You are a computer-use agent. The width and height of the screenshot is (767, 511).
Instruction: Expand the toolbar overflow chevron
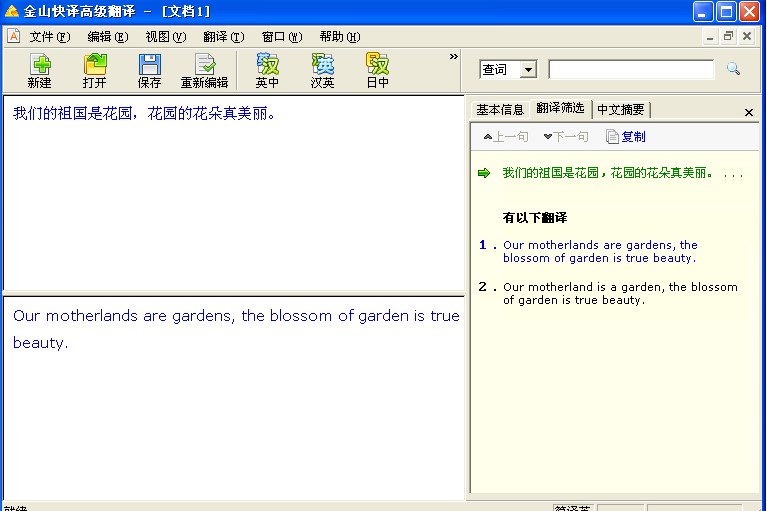click(x=453, y=56)
